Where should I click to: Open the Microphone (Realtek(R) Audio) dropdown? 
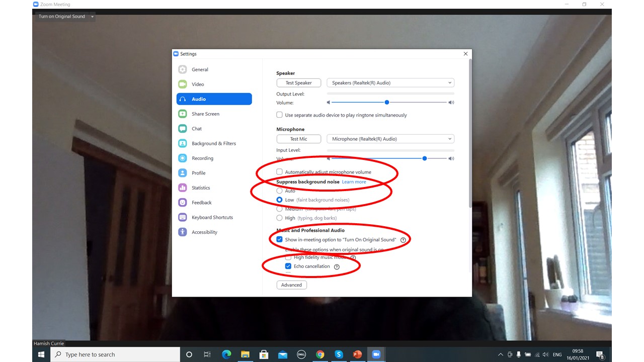tap(390, 139)
